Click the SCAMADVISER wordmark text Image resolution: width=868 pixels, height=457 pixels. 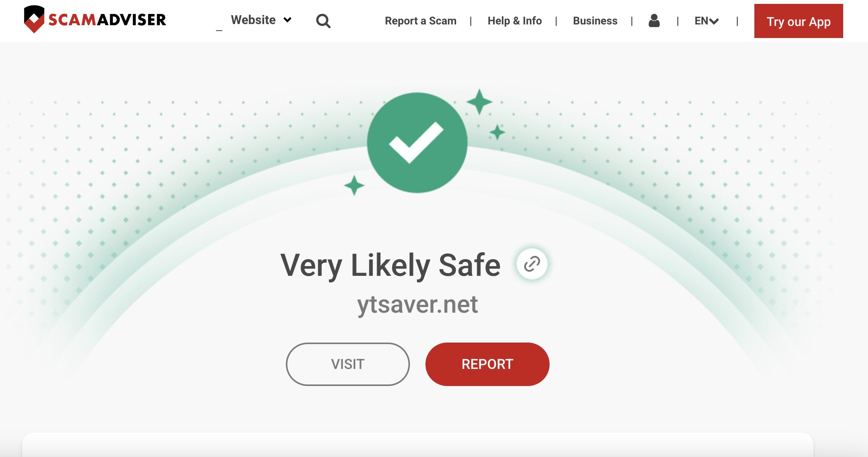(x=107, y=20)
